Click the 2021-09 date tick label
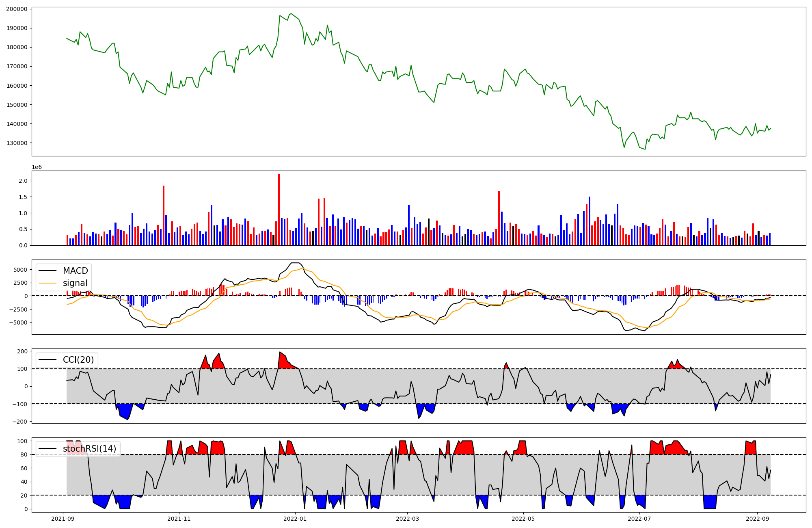 point(63,519)
